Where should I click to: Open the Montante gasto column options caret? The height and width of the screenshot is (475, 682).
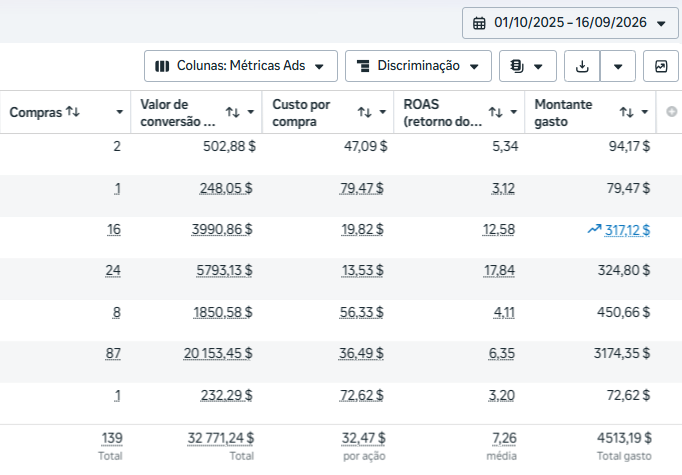click(645, 112)
